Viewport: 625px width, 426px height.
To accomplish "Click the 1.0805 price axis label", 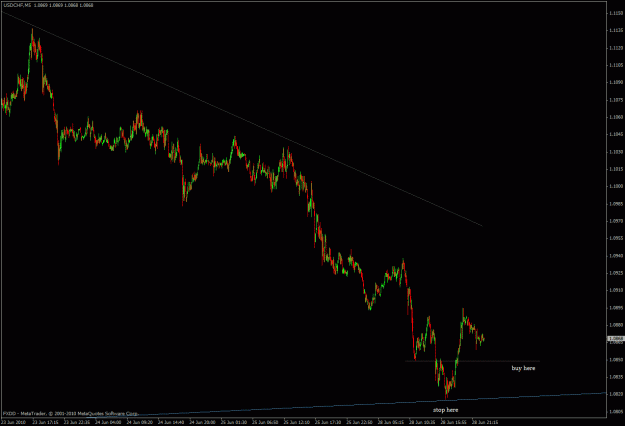I will tap(616, 412).
